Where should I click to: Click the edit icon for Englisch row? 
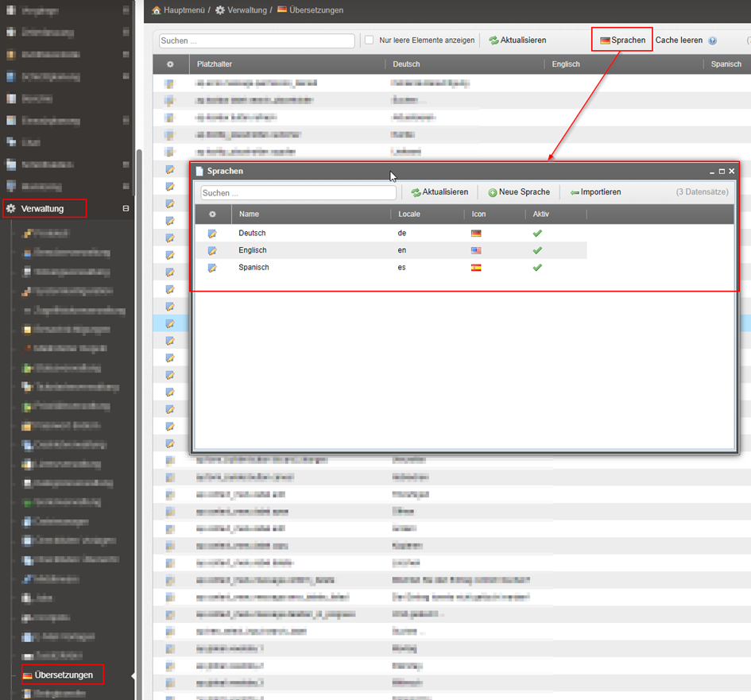(212, 250)
